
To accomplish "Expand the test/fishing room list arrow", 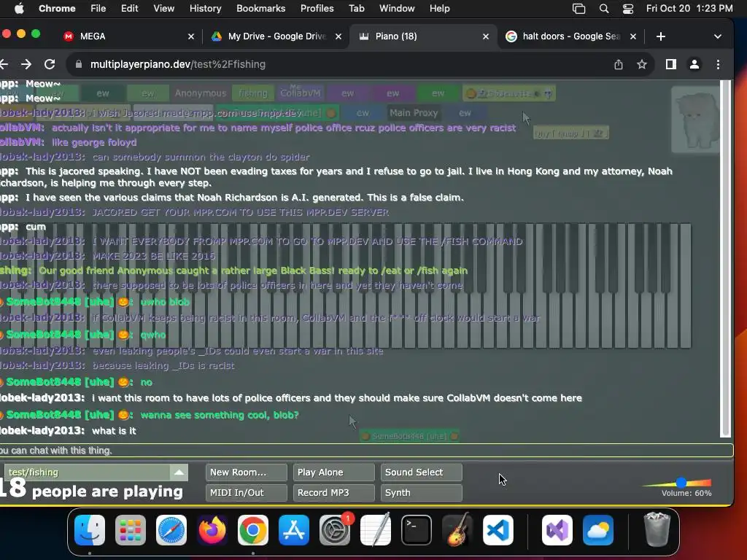I will point(179,472).
